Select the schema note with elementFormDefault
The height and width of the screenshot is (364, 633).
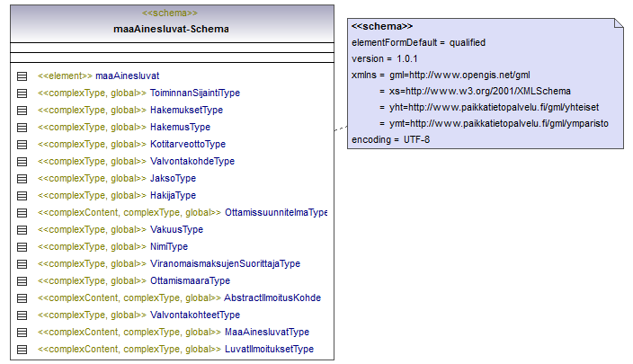(486, 84)
